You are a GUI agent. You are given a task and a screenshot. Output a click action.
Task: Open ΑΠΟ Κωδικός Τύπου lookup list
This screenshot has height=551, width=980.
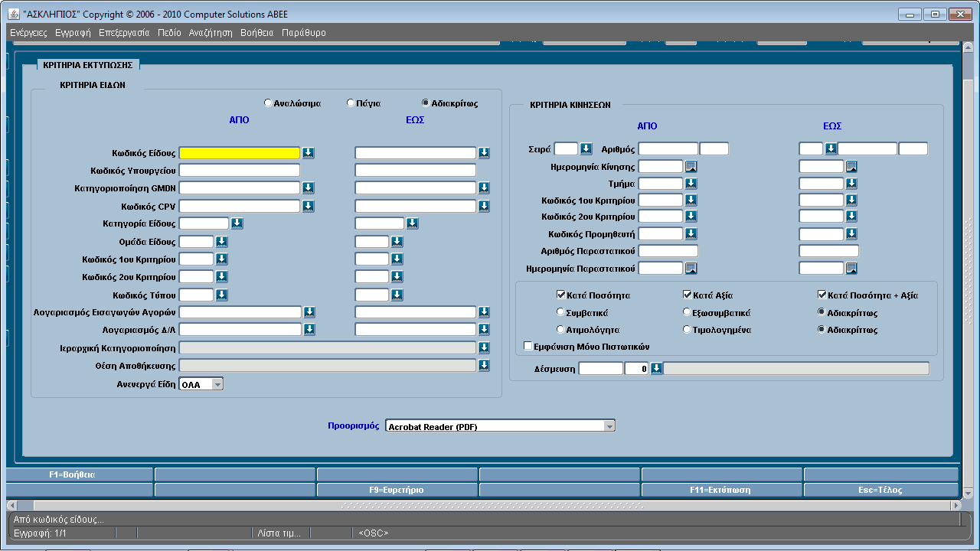pos(221,295)
